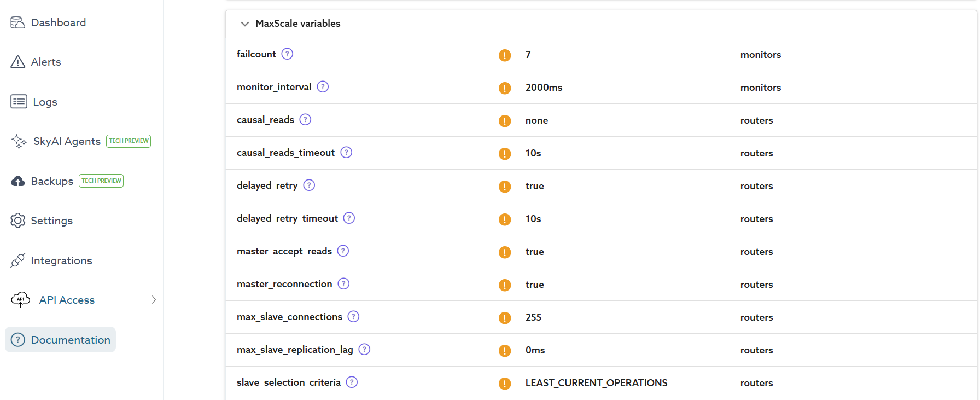Click the help icon beside monitor_interval
The width and height of the screenshot is (980, 400).
click(323, 87)
